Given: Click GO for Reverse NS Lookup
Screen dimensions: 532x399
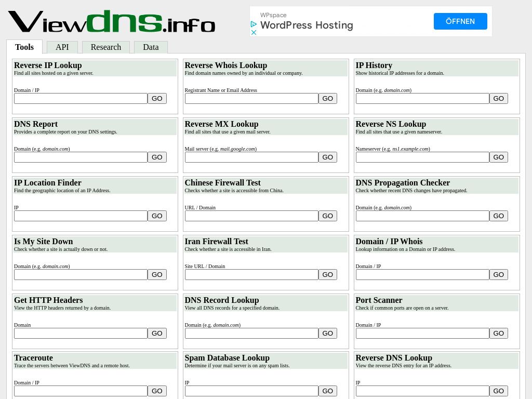Looking at the screenshot, I should (498, 157).
